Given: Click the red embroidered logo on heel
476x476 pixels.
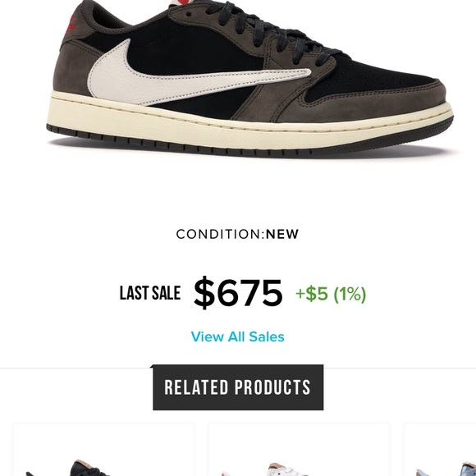Looking at the screenshot, I should tap(71, 25).
